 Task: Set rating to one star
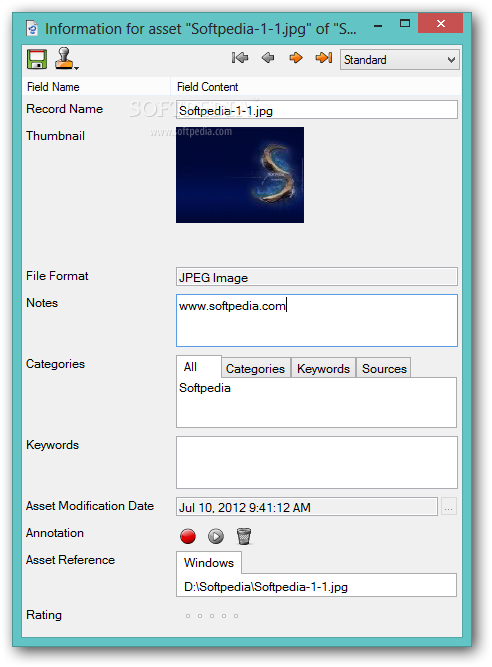[188, 616]
